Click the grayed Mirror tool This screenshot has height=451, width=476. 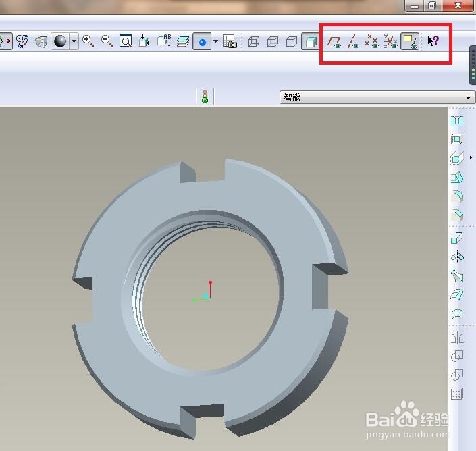[x=457, y=338]
